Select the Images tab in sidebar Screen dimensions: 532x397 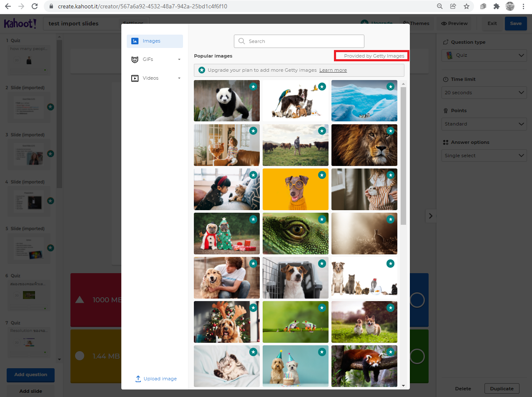click(155, 41)
